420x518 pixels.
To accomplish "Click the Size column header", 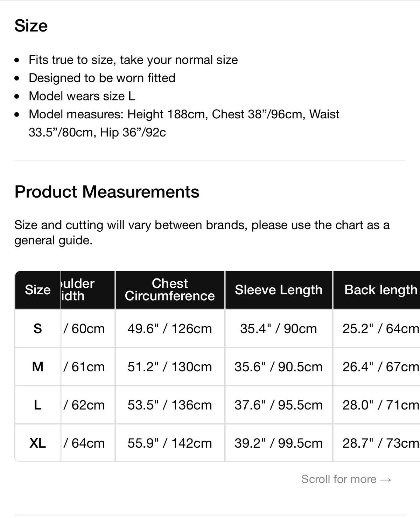I will click(x=38, y=290).
